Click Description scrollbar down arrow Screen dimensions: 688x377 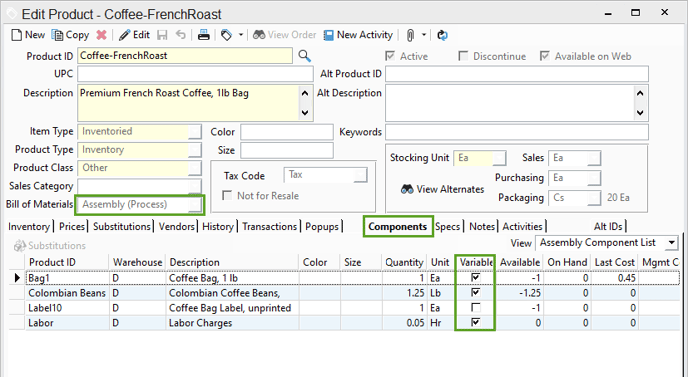(305, 112)
